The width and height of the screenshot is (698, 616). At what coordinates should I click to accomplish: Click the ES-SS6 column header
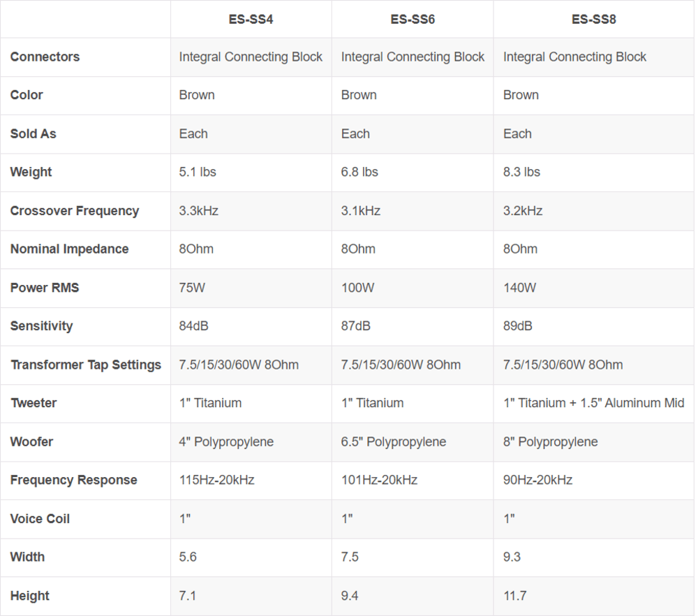coord(413,19)
